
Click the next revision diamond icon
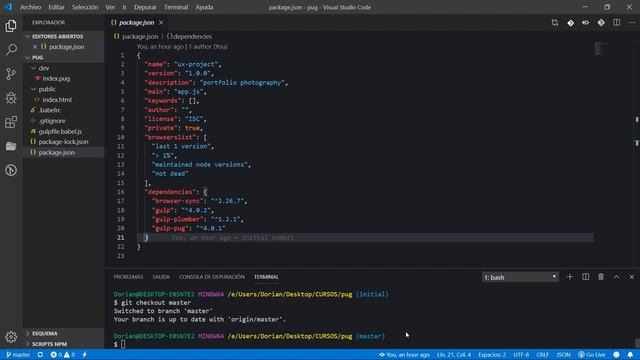pos(601,22)
